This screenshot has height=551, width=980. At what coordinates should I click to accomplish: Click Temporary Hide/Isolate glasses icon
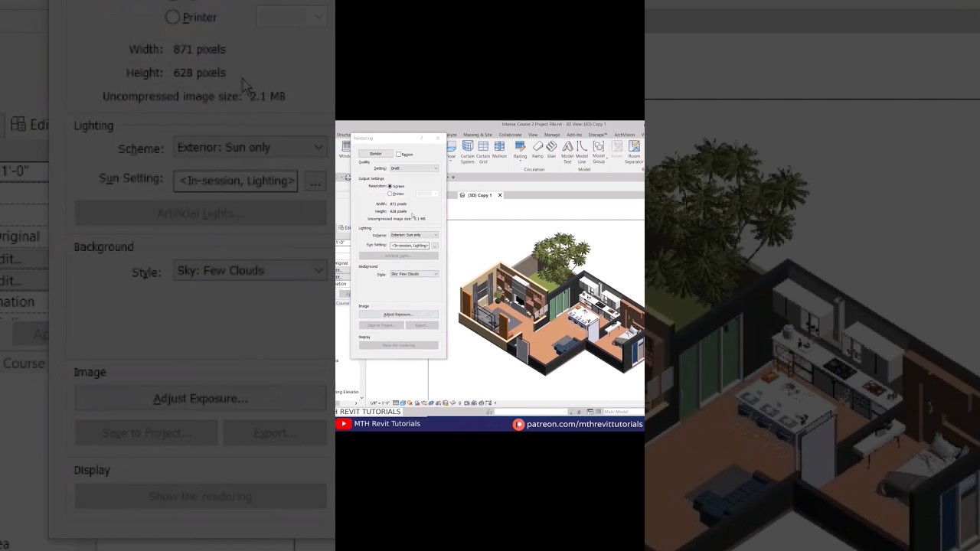tap(452, 403)
